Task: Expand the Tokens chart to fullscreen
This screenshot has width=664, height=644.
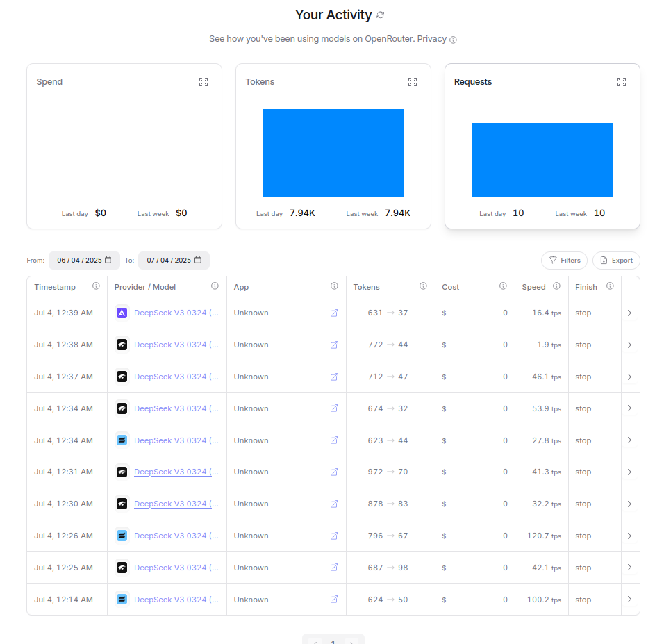Action: click(x=413, y=82)
